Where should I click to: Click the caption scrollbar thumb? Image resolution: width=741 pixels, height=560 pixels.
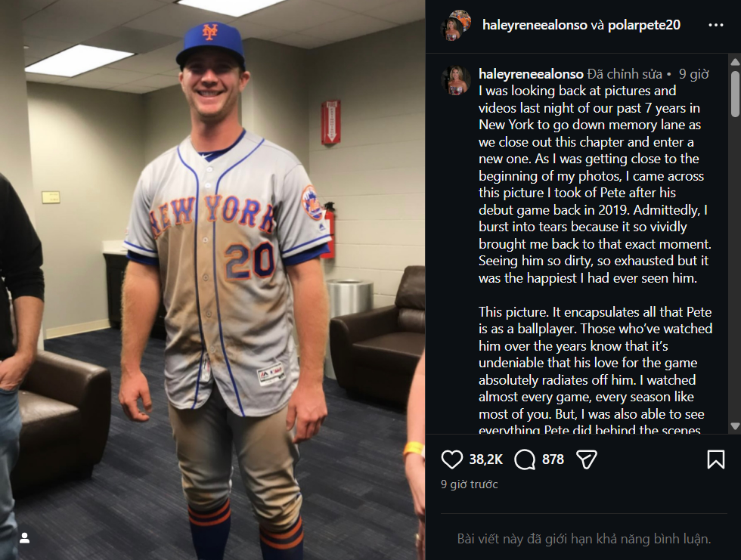pyautogui.click(x=735, y=94)
